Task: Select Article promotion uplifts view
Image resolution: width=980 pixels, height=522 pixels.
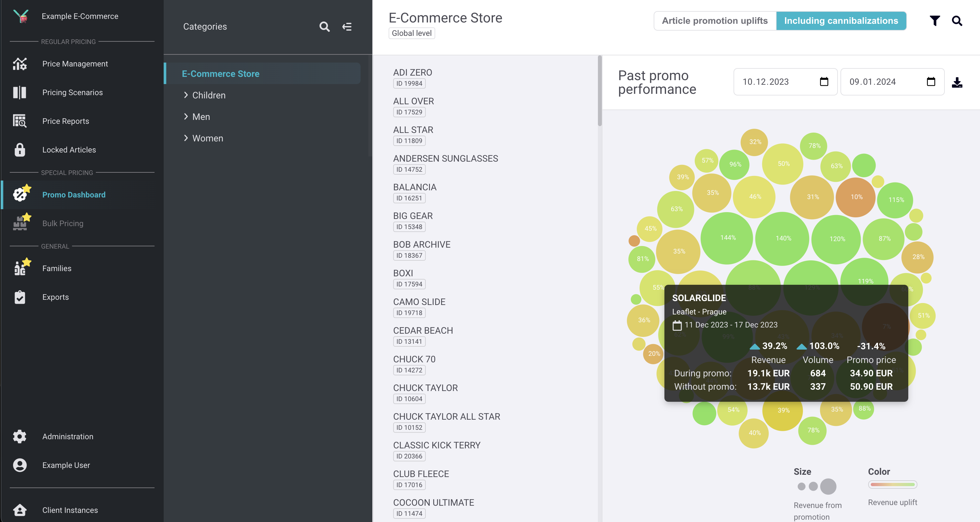Action: 714,21
